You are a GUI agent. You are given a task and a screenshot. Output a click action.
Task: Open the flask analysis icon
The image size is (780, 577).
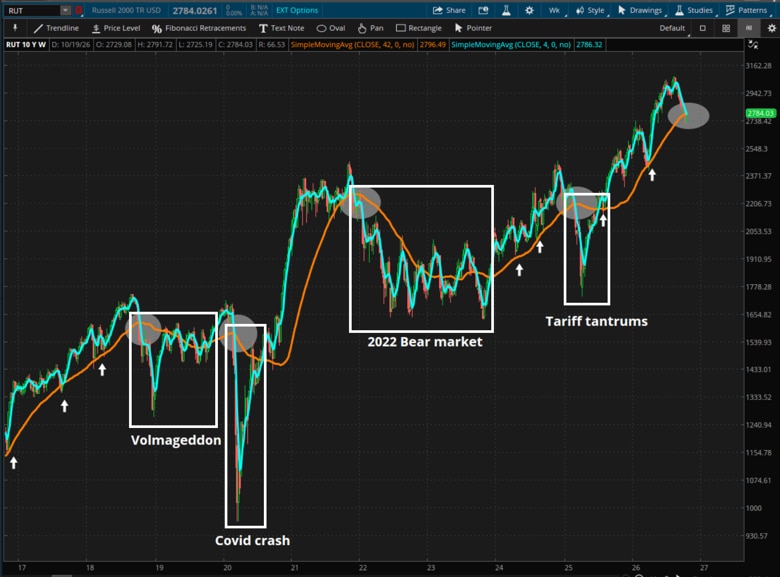(x=506, y=10)
